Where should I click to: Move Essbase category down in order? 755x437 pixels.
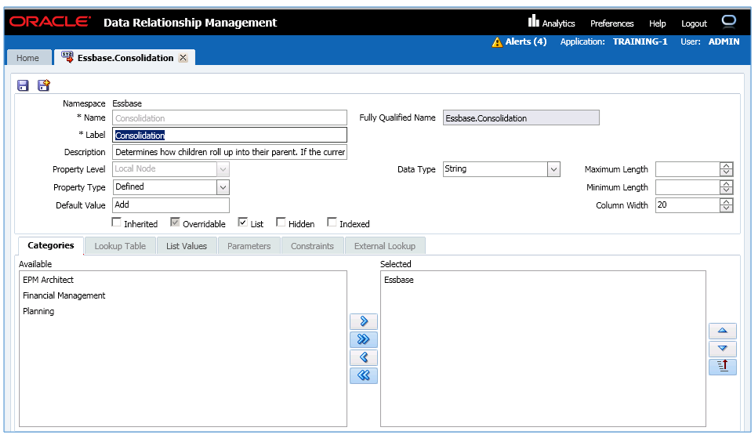pyautogui.click(x=722, y=348)
